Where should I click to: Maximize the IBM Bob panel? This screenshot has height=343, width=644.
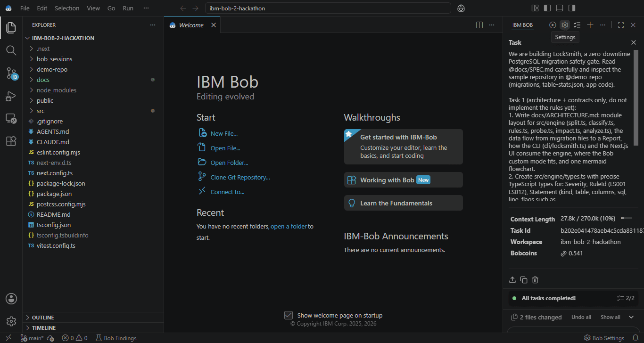coord(621,25)
